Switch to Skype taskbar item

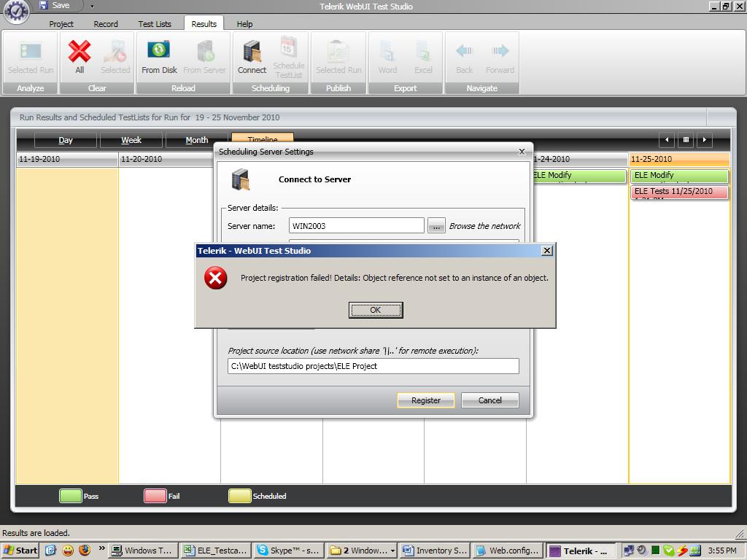pyautogui.click(x=289, y=551)
